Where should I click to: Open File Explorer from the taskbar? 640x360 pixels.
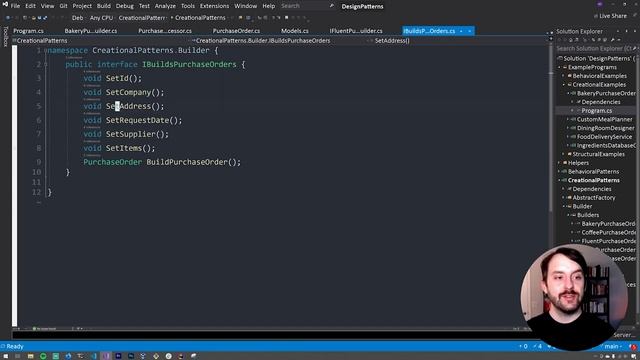click(x=31, y=356)
